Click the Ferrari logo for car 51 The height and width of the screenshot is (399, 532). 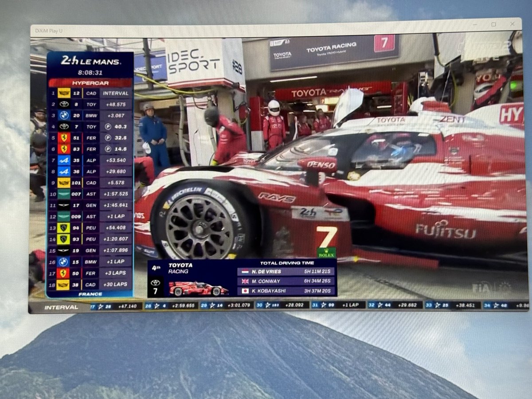(64, 137)
